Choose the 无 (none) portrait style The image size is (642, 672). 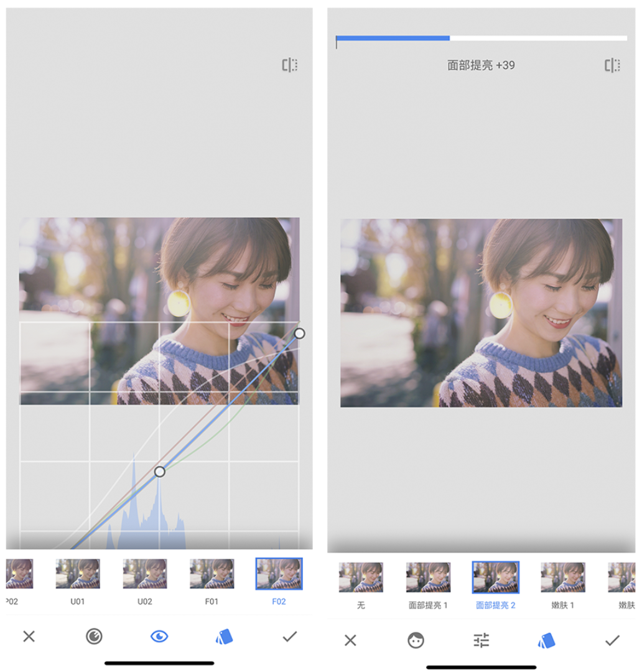361,577
